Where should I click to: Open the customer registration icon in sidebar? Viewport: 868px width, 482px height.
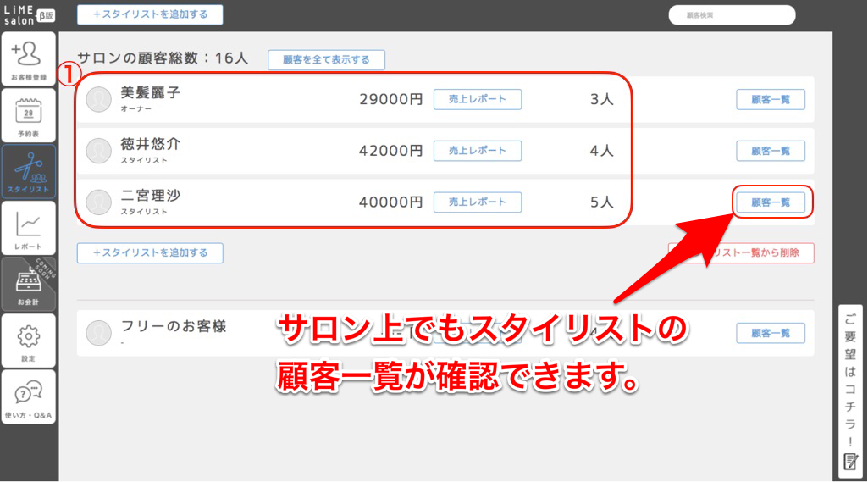[29, 58]
